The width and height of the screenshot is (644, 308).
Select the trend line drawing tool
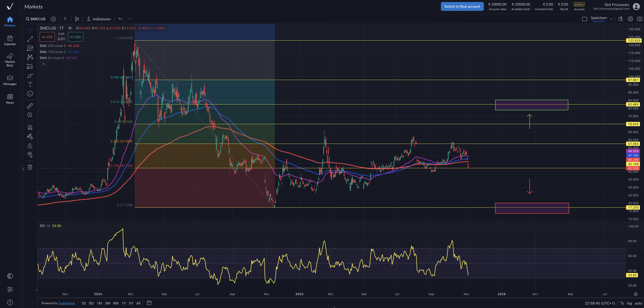[x=30, y=39]
